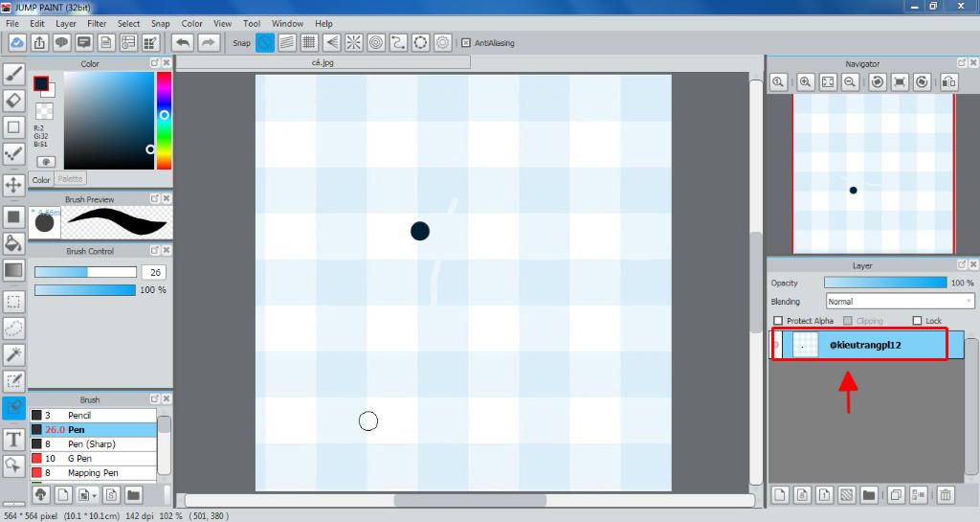The image size is (980, 522).
Task: Click the cloud save toolbar icon
Action: pyautogui.click(x=17, y=42)
